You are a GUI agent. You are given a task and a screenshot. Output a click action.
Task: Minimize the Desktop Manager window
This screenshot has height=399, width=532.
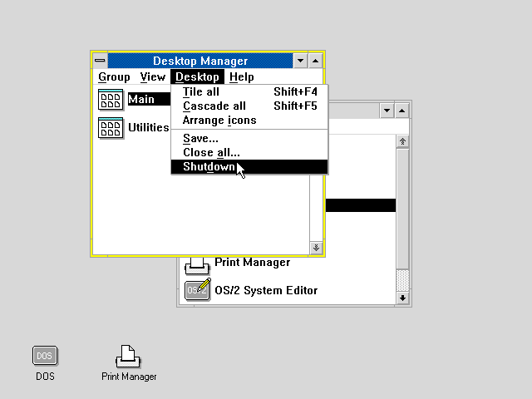[x=300, y=61]
